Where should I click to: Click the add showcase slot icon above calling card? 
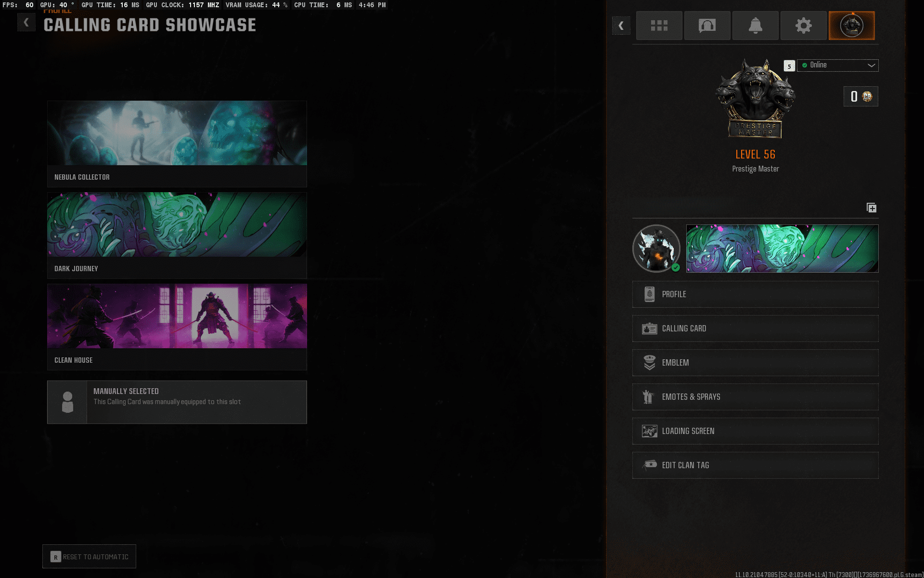(872, 208)
